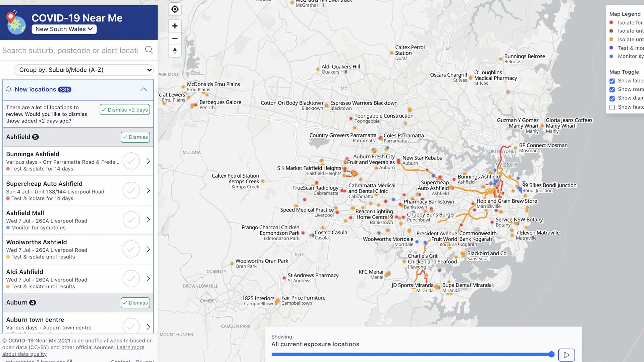
Task: Mark Ashfield Mall as reviewed
Action: [x=131, y=220]
